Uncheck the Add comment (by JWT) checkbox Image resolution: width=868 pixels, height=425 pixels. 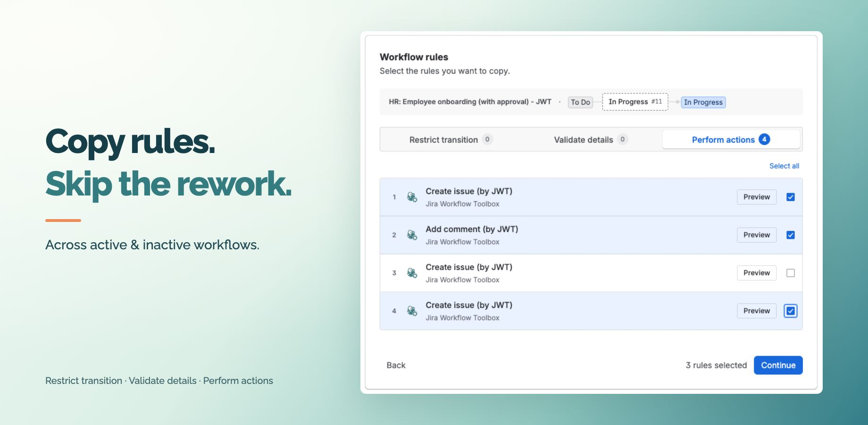click(791, 235)
